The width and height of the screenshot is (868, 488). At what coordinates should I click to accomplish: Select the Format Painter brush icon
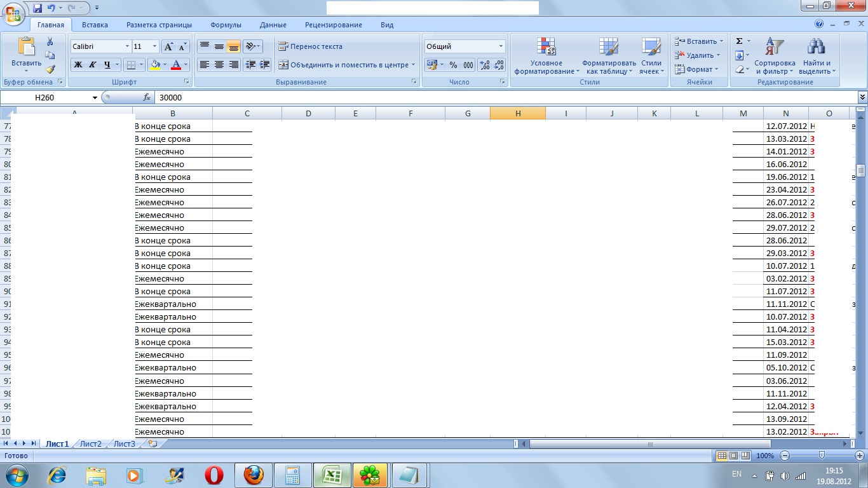click(x=50, y=69)
